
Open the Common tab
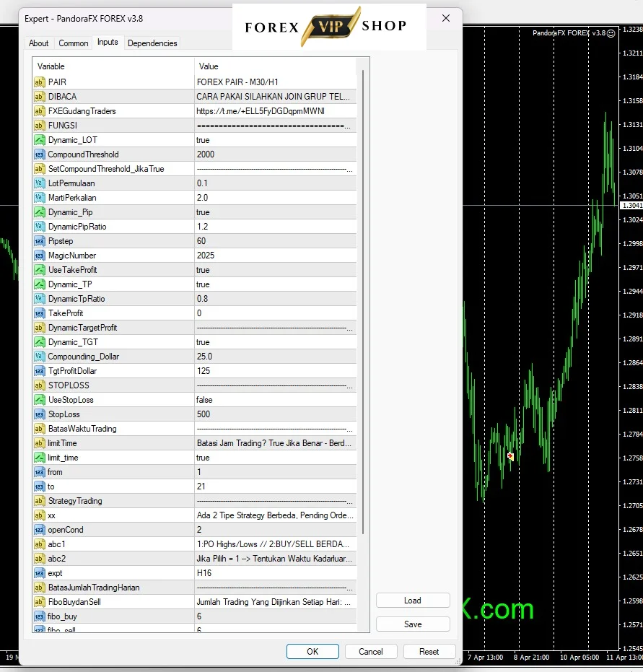(74, 43)
